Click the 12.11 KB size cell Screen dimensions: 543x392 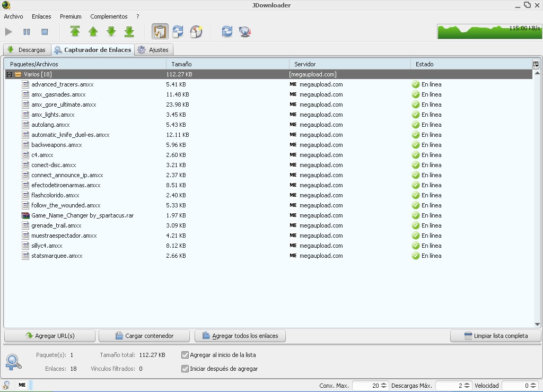coord(177,135)
